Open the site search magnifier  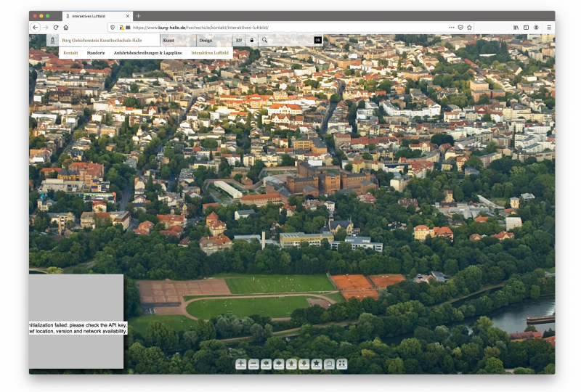(x=265, y=41)
